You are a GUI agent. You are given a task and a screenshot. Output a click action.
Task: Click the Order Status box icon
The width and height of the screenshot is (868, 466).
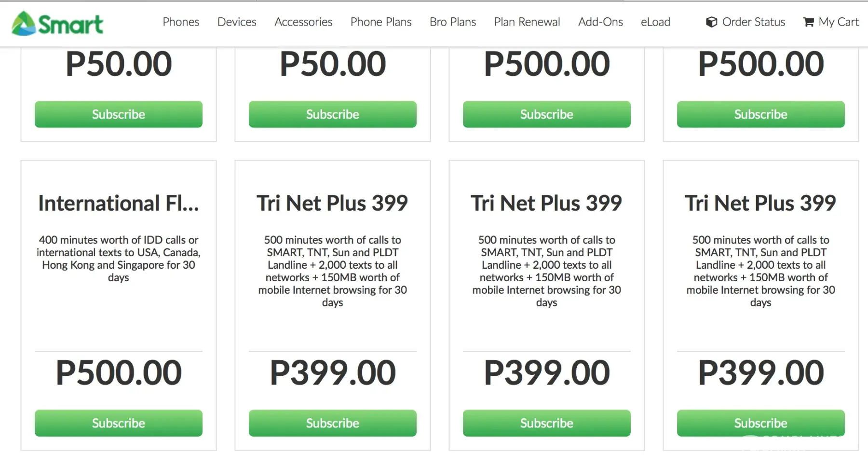pyautogui.click(x=711, y=22)
